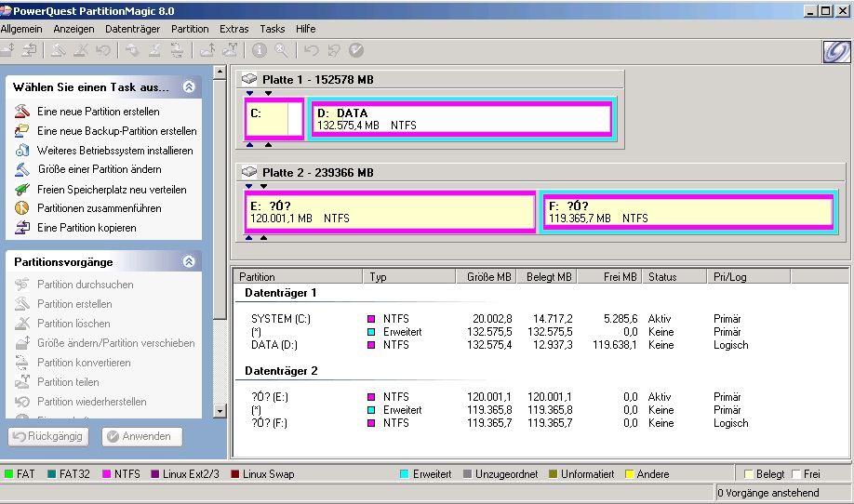This screenshot has width=854, height=504.
Task: Open the Extras menu
Action: (x=234, y=29)
